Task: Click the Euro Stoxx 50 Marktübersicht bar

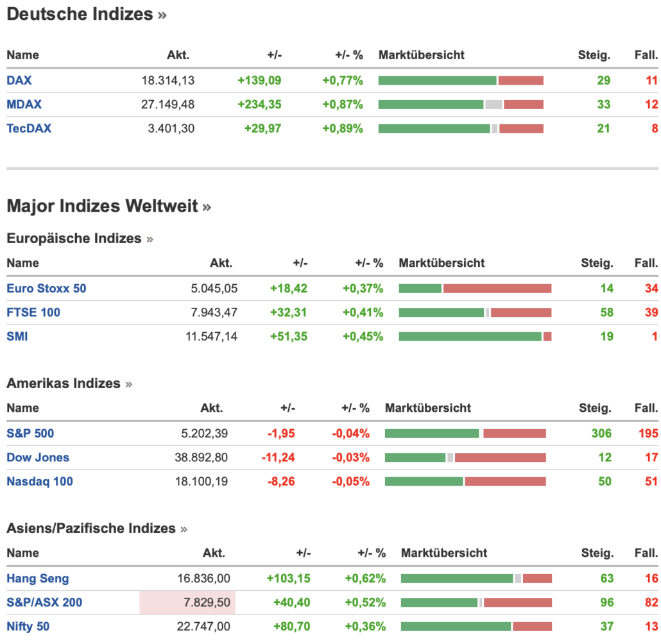Action: [475, 289]
